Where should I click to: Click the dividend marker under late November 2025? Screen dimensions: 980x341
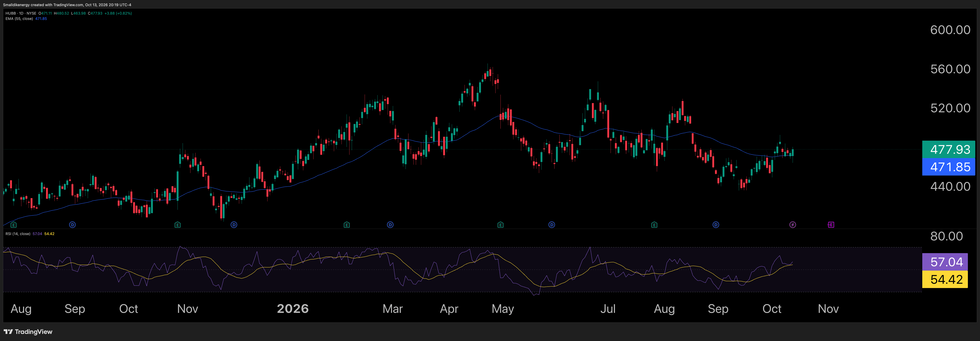coord(234,225)
